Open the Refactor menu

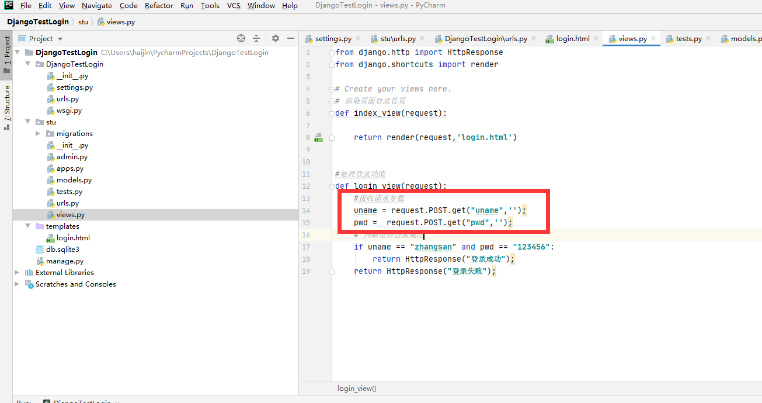click(x=158, y=6)
